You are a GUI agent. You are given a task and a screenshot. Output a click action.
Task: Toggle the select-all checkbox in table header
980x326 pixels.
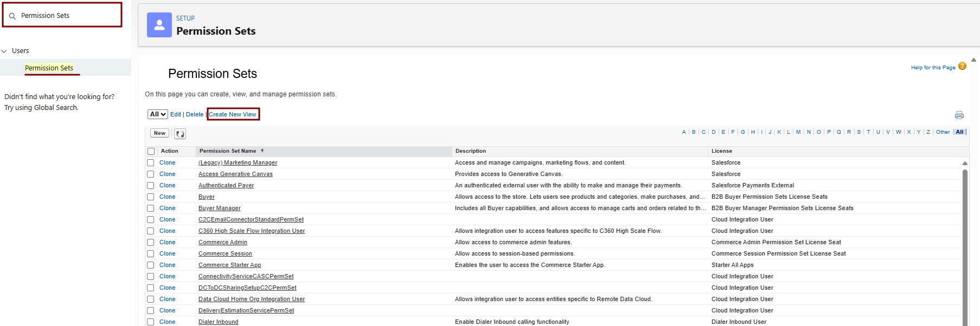(x=151, y=152)
